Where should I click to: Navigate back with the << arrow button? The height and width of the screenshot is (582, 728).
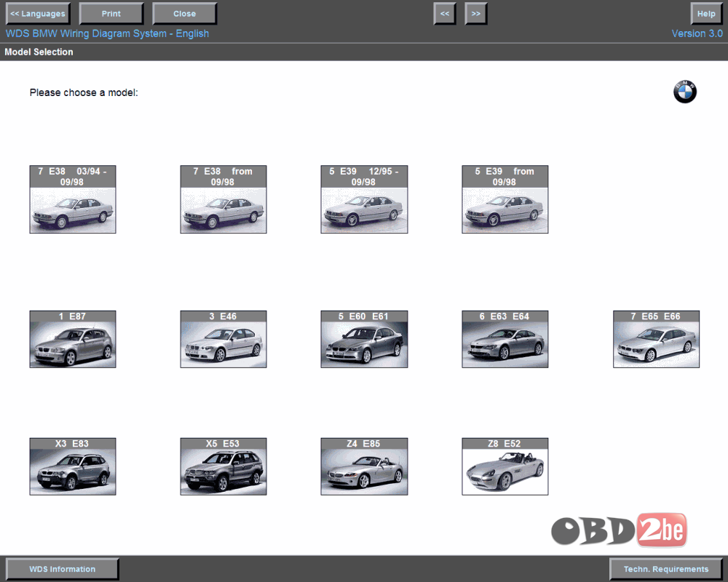(x=445, y=14)
